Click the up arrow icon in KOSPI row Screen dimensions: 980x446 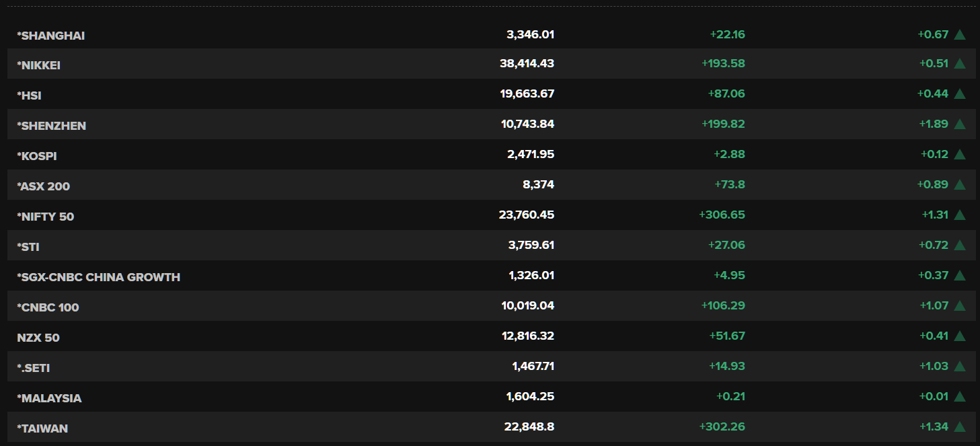coord(960,154)
